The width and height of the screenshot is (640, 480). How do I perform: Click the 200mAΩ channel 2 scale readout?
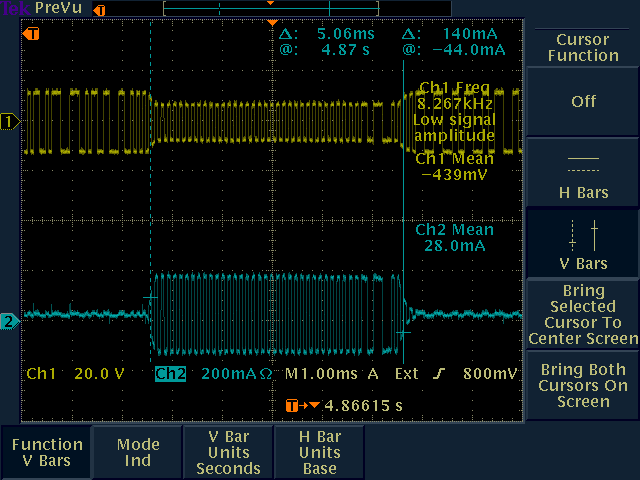[237, 373]
